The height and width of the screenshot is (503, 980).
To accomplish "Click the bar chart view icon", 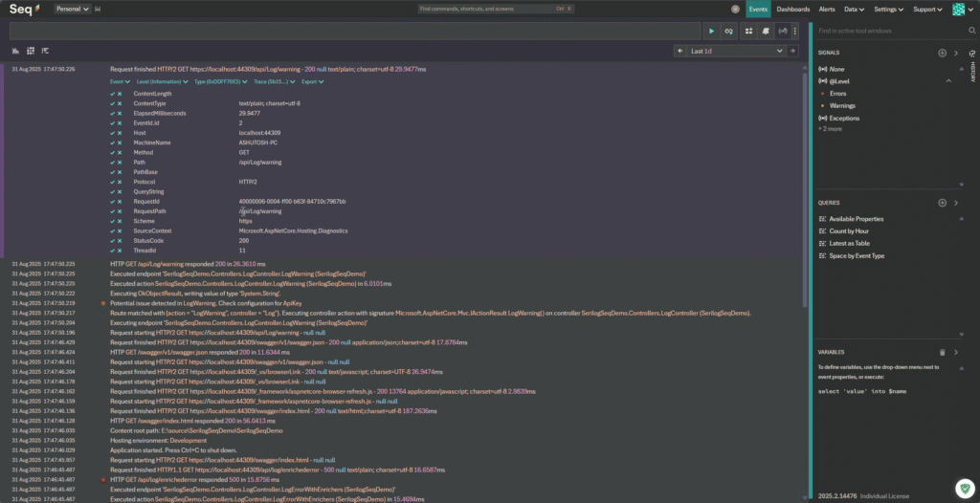I will (16, 51).
